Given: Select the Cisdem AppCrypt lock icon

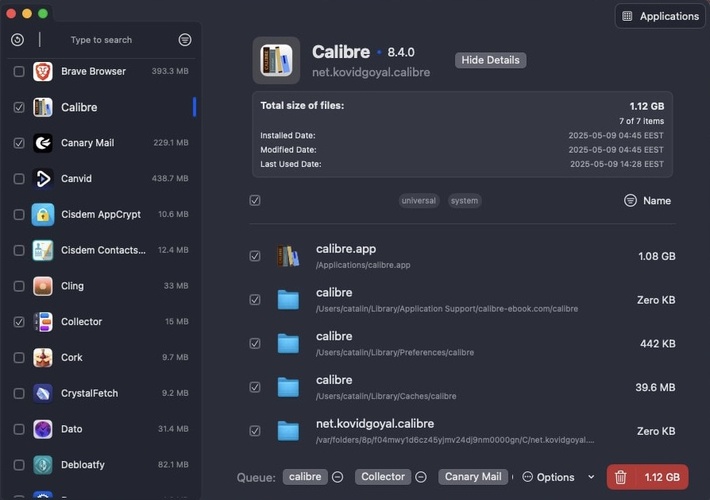Looking at the screenshot, I should coord(43,214).
